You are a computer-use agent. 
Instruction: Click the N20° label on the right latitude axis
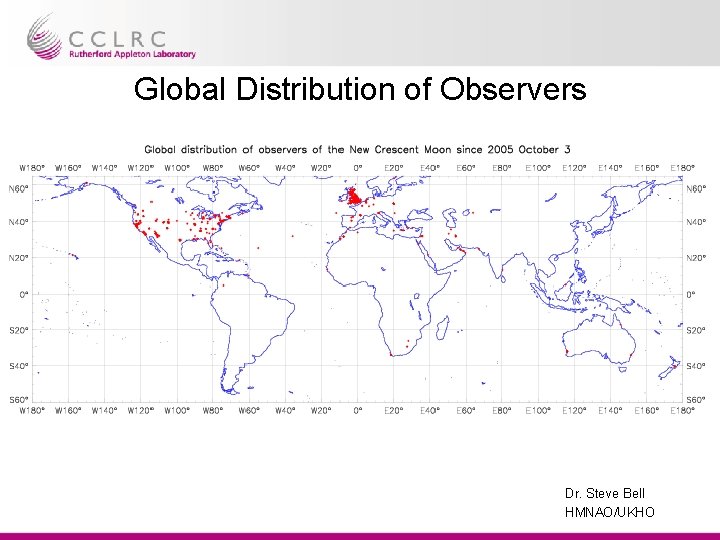697,258
